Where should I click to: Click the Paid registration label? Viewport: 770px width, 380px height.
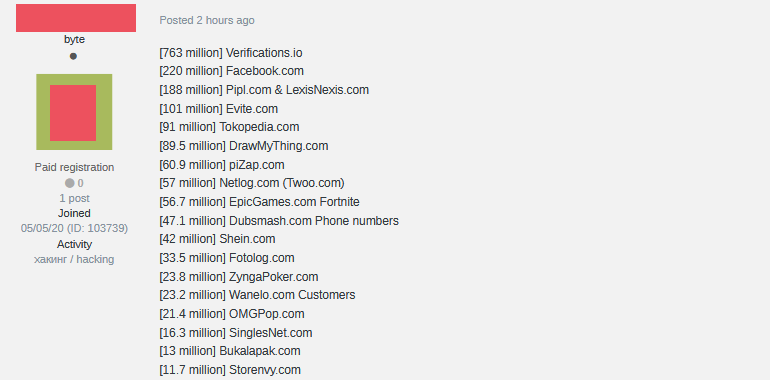coord(74,167)
